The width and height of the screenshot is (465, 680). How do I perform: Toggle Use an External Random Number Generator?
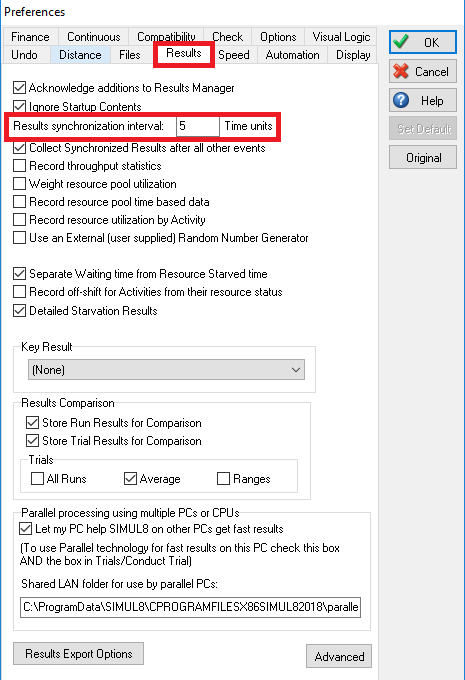point(20,238)
